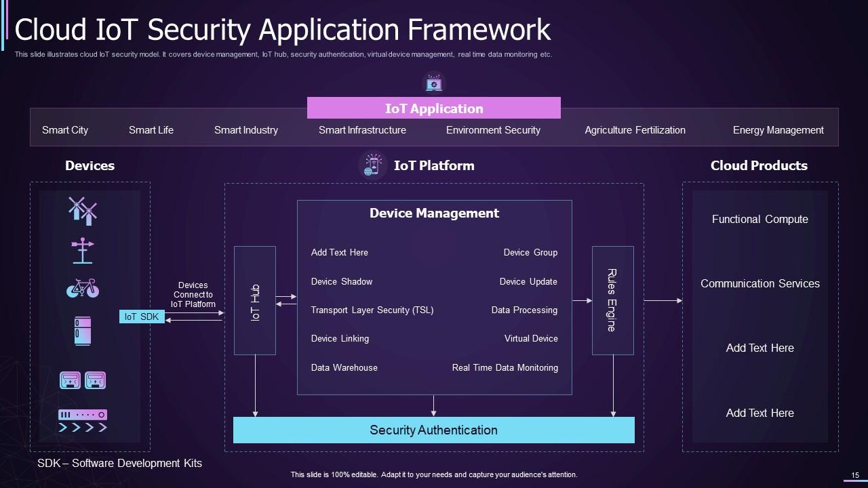The height and width of the screenshot is (488, 868).
Task: Select the Cloud IoT Security slide title
Action: [282, 30]
